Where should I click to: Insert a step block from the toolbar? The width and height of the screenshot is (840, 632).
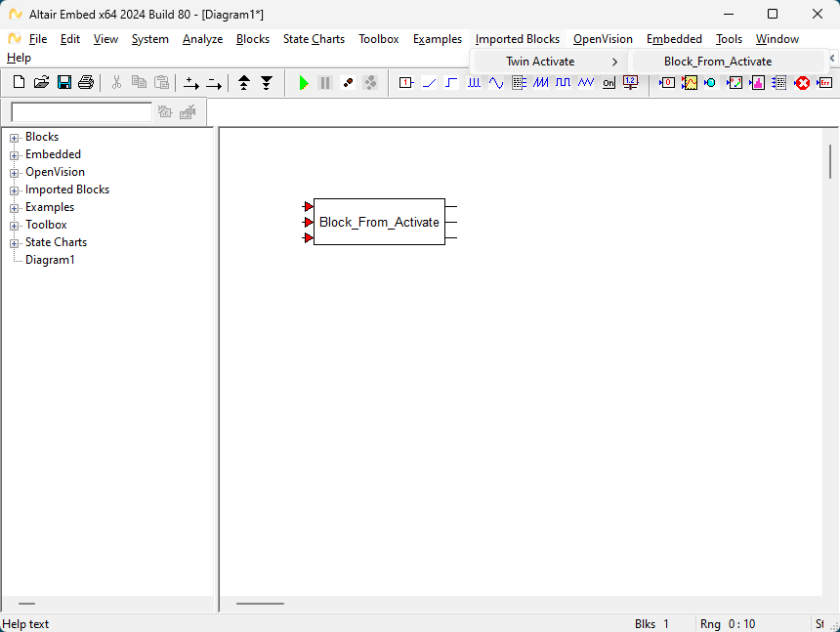point(451,83)
